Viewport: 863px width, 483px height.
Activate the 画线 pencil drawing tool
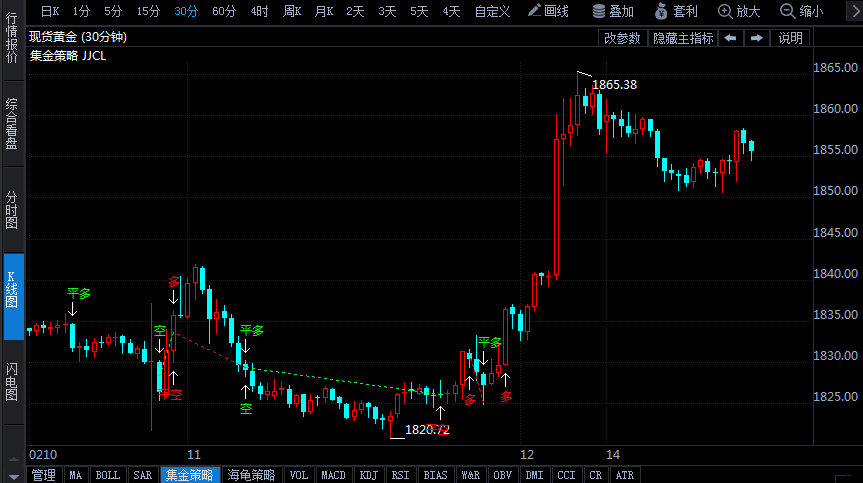coord(548,11)
